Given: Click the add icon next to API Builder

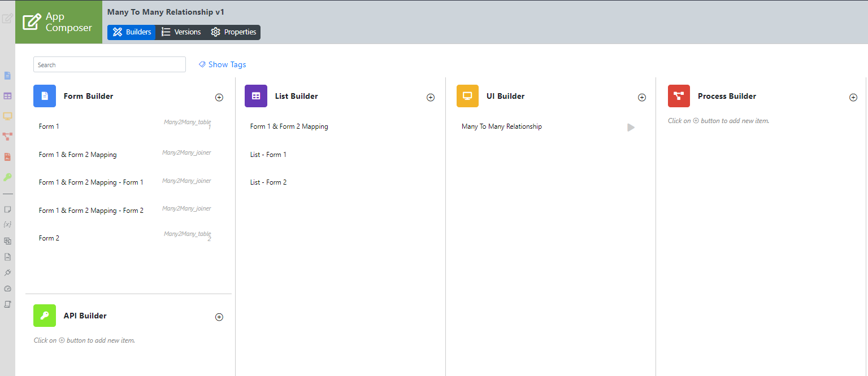Looking at the screenshot, I should point(219,317).
